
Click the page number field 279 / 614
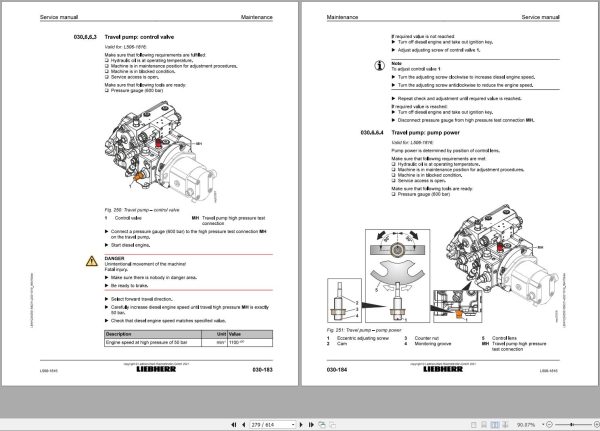(x=270, y=424)
